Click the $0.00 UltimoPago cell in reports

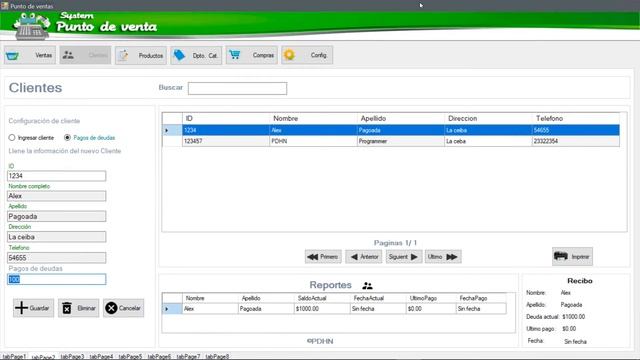431,309
